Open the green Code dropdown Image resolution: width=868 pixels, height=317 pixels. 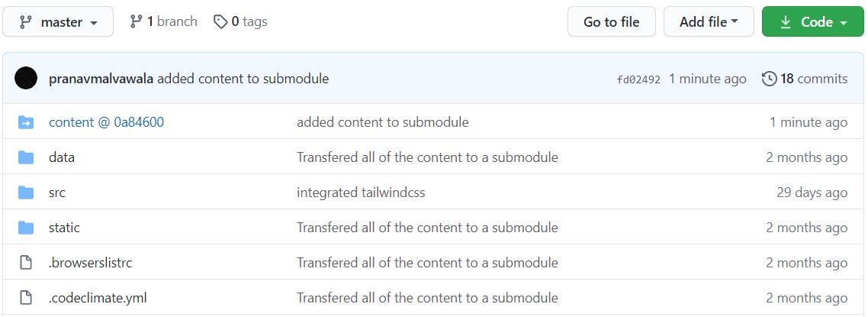(x=812, y=22)
